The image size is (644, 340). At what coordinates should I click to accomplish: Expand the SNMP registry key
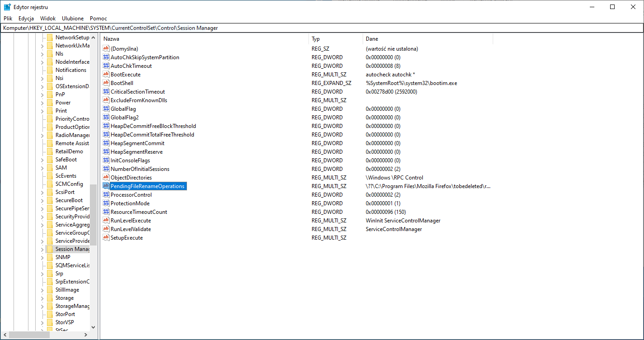pos(42,257)
